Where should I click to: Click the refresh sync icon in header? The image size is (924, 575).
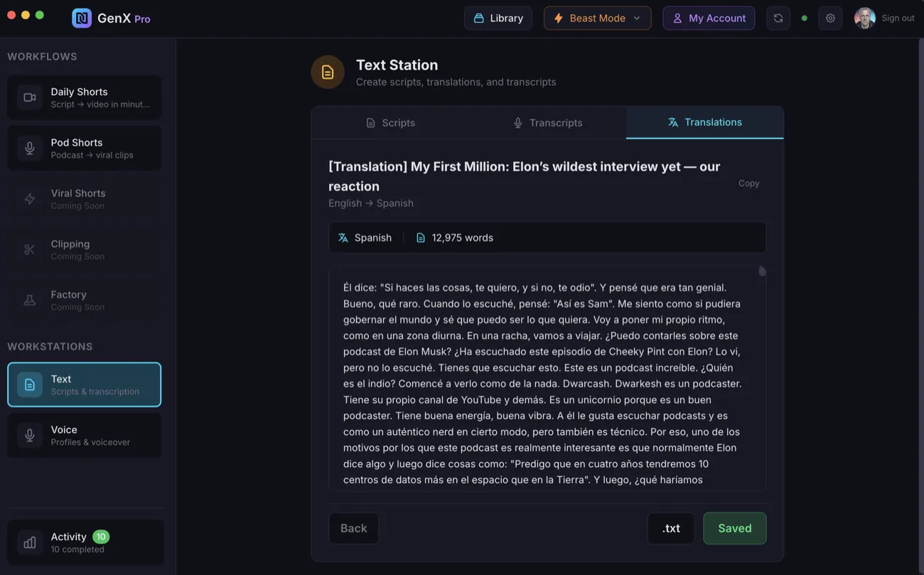pyautogui.click(x=778, y=18)
